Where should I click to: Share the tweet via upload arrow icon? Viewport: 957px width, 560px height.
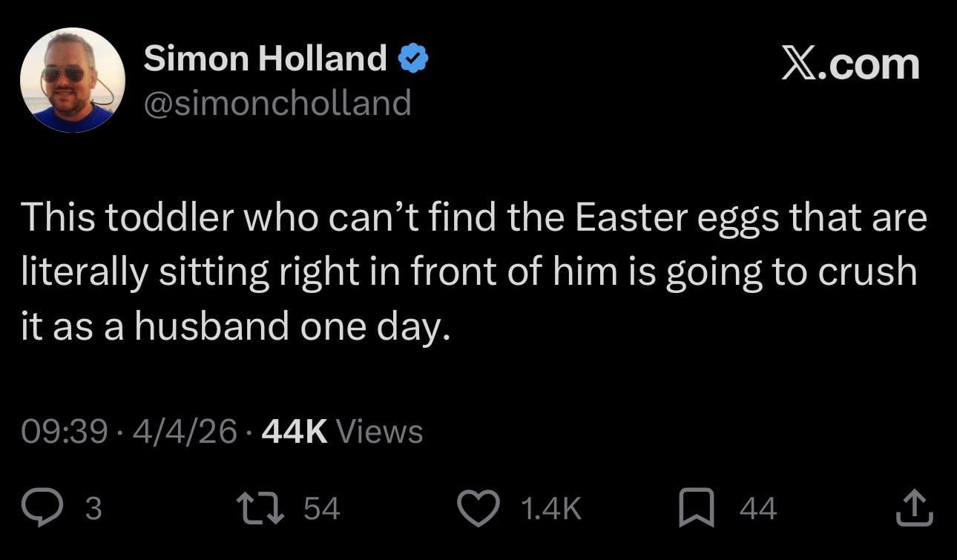click(915, 507)
